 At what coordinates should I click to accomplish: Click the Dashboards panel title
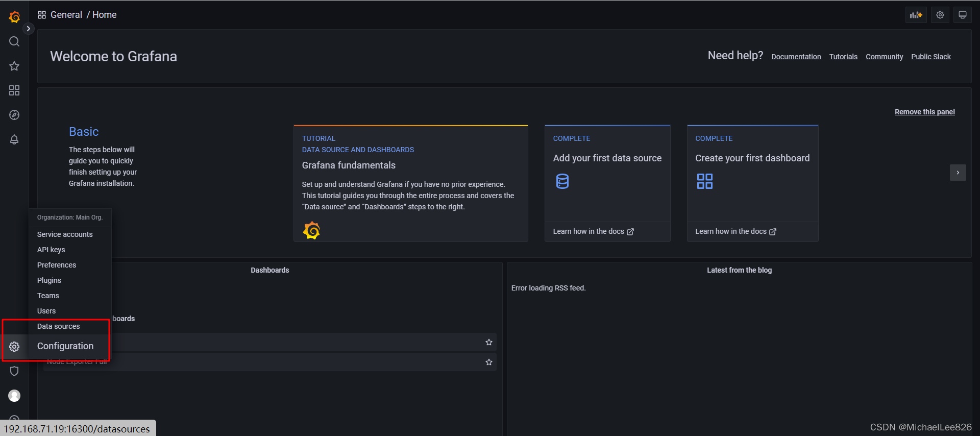tap(270, 270)
